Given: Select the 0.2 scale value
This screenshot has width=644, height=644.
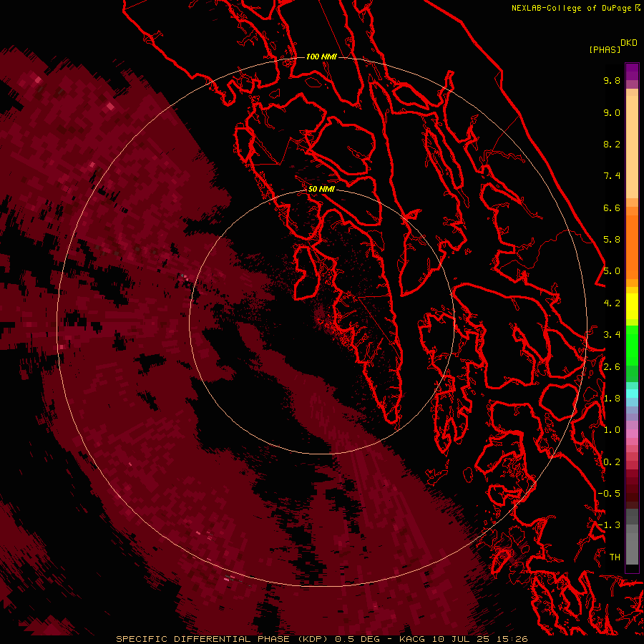Looking at the screenshot, I should [x=612, y=462].
